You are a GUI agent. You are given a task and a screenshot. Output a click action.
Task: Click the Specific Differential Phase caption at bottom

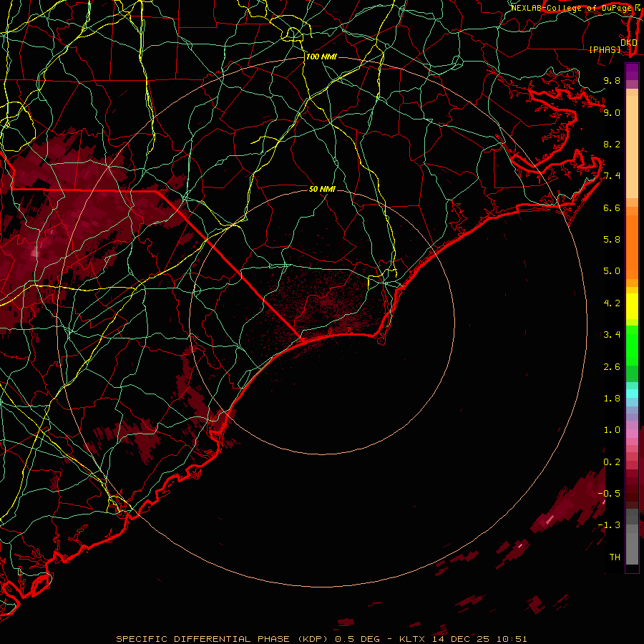[x=321, y=639]
